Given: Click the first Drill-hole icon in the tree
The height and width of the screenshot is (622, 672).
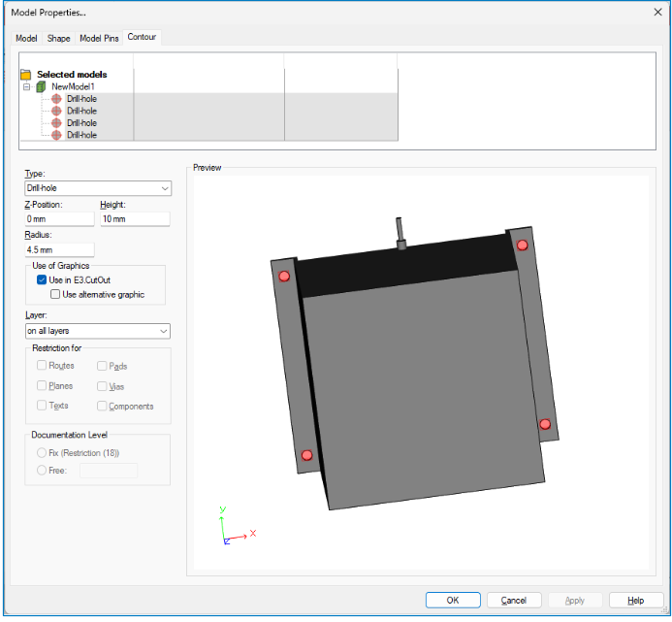Looking at the screenshot, I should point(56,99).
